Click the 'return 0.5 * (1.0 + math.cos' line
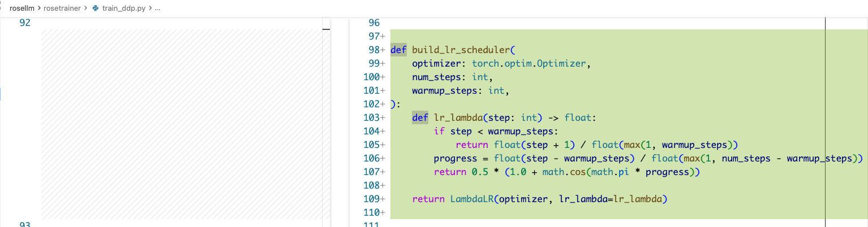The width and height of the screenshot is (868, 227). pyautogui.click(x=567, y=172)
